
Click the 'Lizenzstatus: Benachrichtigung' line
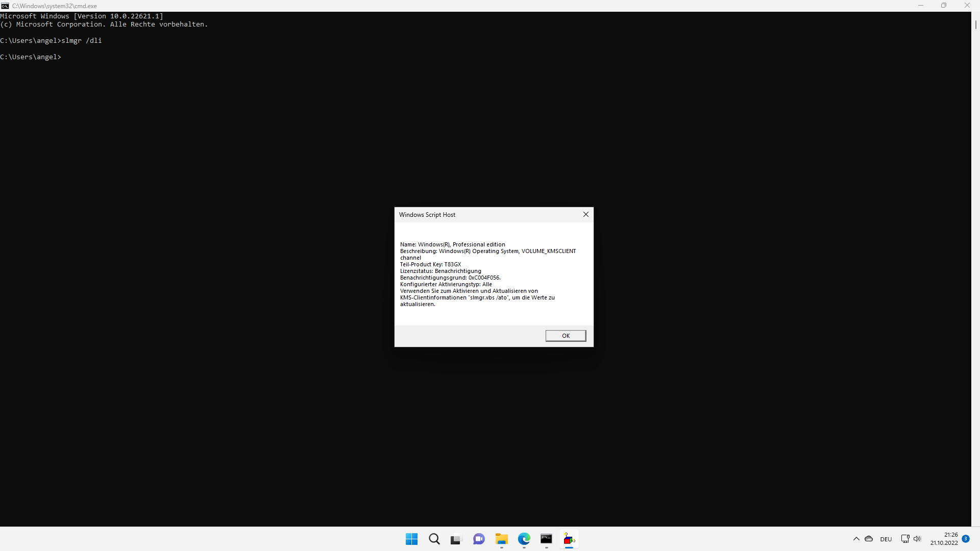point(440,271)
